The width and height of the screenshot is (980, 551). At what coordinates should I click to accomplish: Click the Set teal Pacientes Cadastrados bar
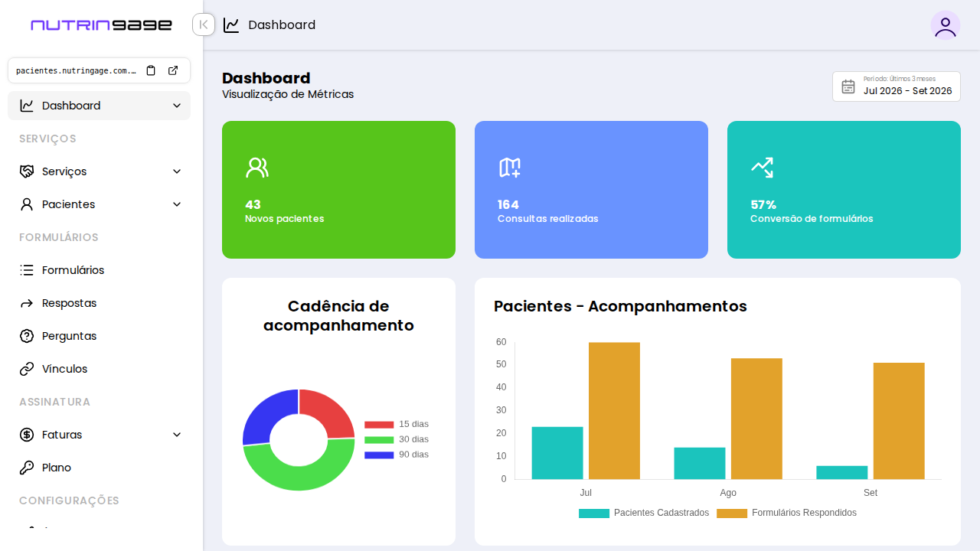842,472
